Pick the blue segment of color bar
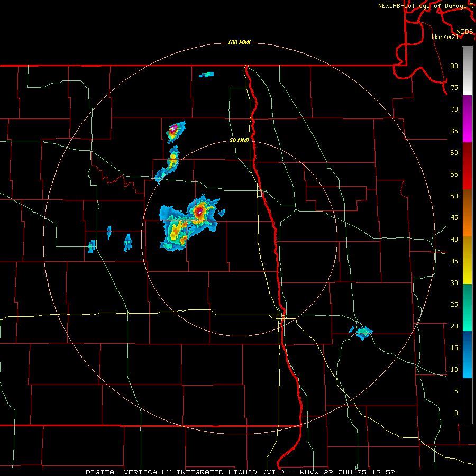Viewport: 476px width, 476px height. (467, 354)
